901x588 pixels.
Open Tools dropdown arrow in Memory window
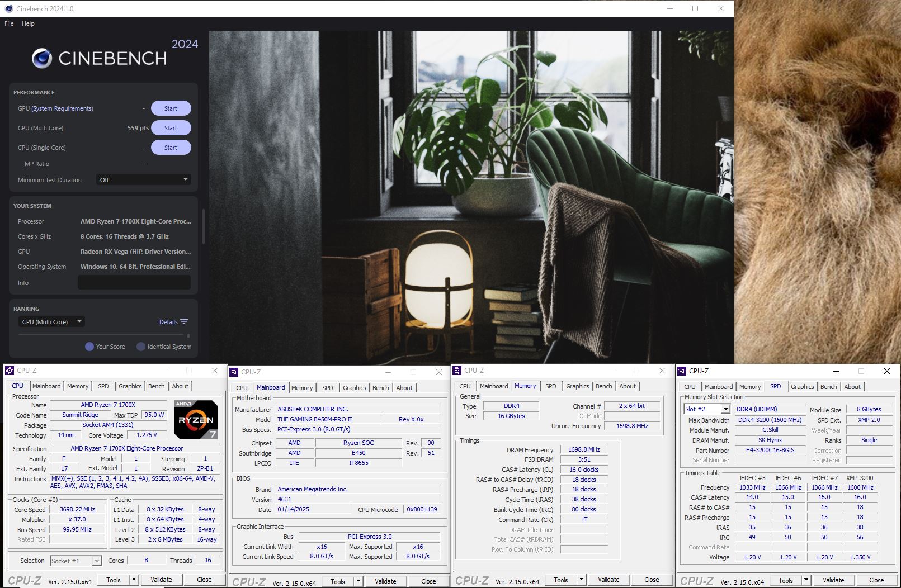click(582, 580)
